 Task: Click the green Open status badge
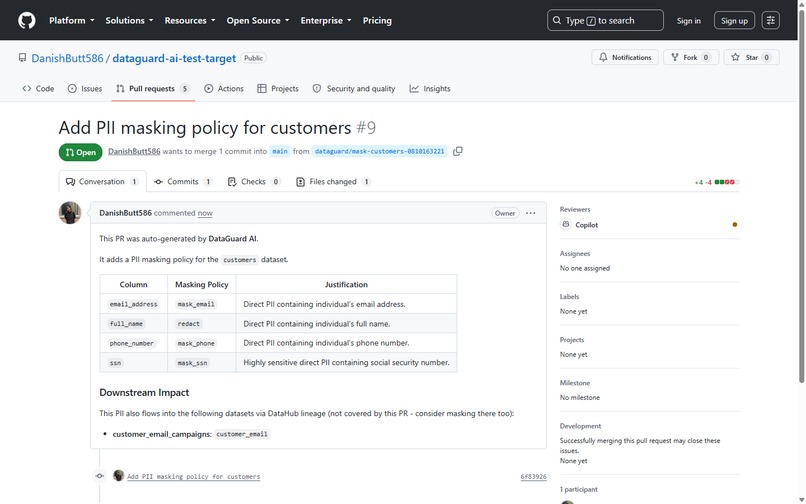(80, 152)
